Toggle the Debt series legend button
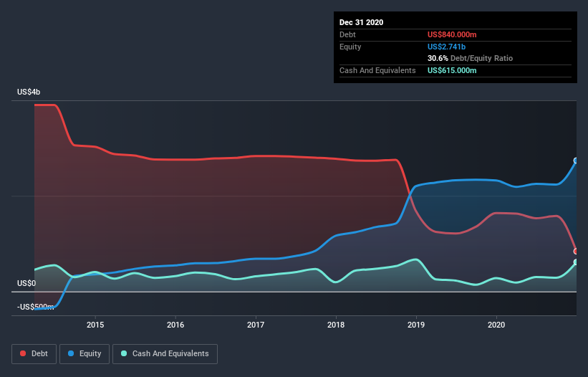This screenshot has height=377, width=588. (x=34, y=354)
